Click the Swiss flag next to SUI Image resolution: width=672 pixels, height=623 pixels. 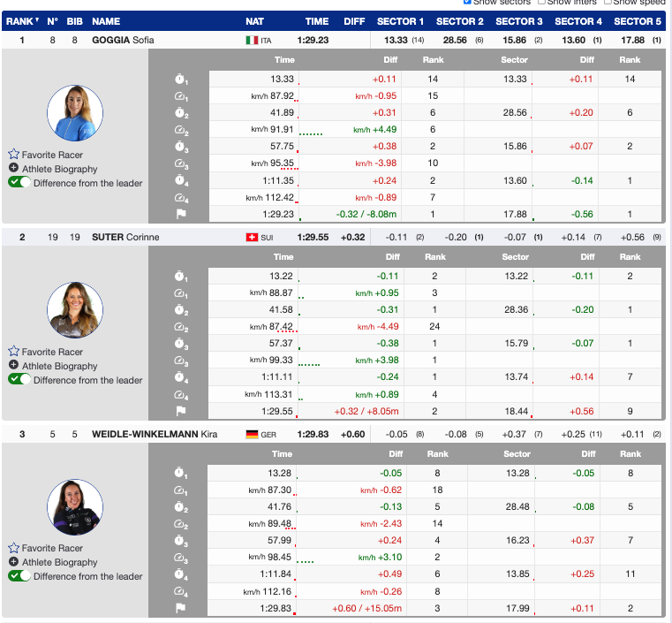click(x=252, y=238)
